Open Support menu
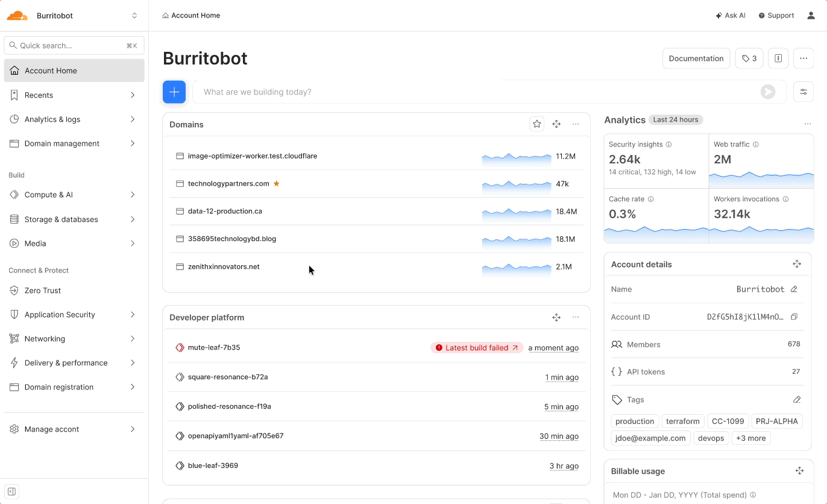The width and height of the screenshot is (827, 504). point(776,16)
